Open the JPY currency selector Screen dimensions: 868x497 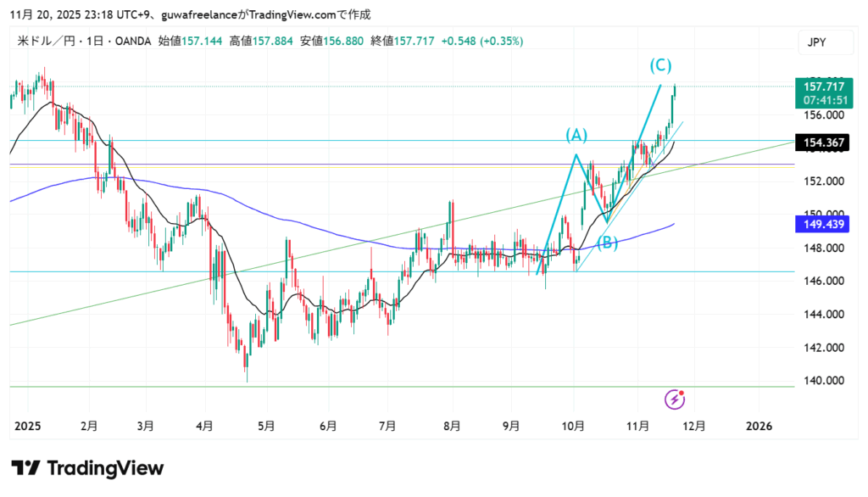pos(817,42)
